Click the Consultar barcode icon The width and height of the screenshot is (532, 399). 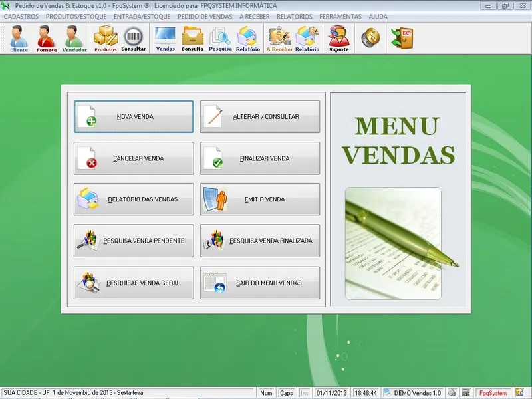pos(134,39)
